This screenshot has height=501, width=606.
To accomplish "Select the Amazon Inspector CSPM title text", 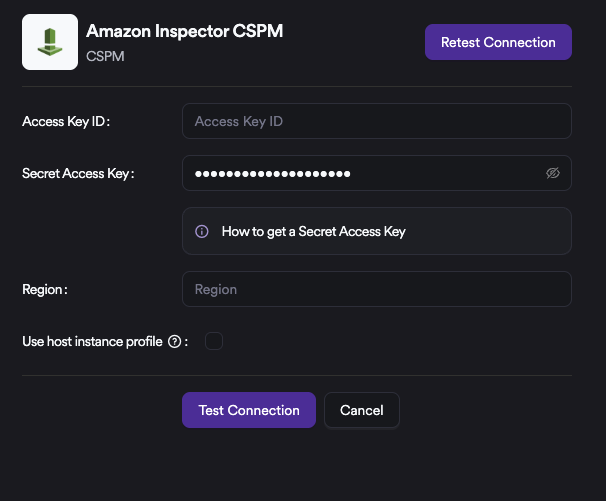I will 185,31.
